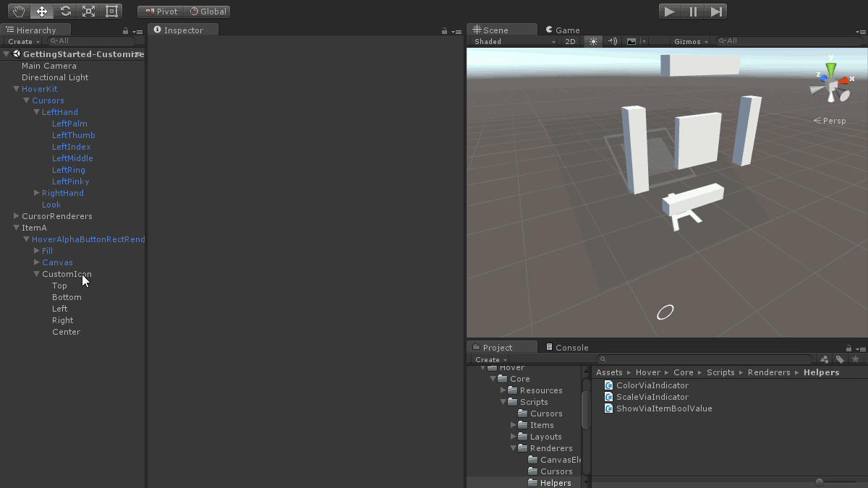Viewport: 868px width, 488px height.
Task: Click the Pivot handle position button
Action: [161, 12]
